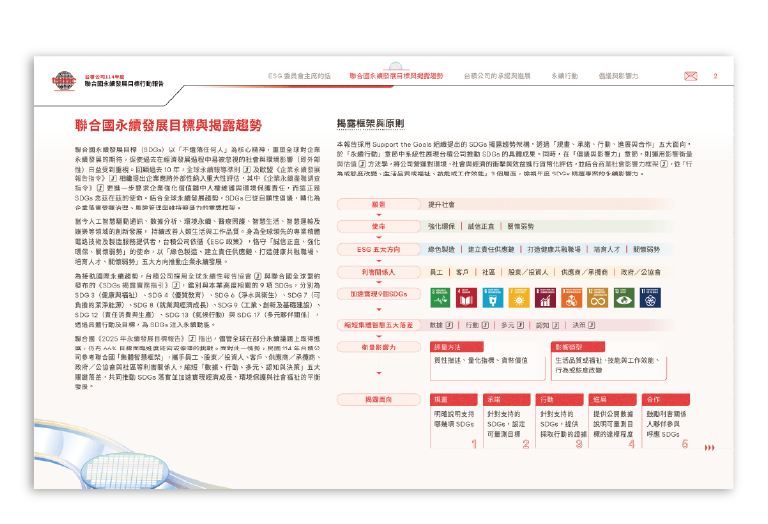The image size is (768, 524).
Task: Go to next page with triple arrow icon
Action: click(x=709, y=448)
